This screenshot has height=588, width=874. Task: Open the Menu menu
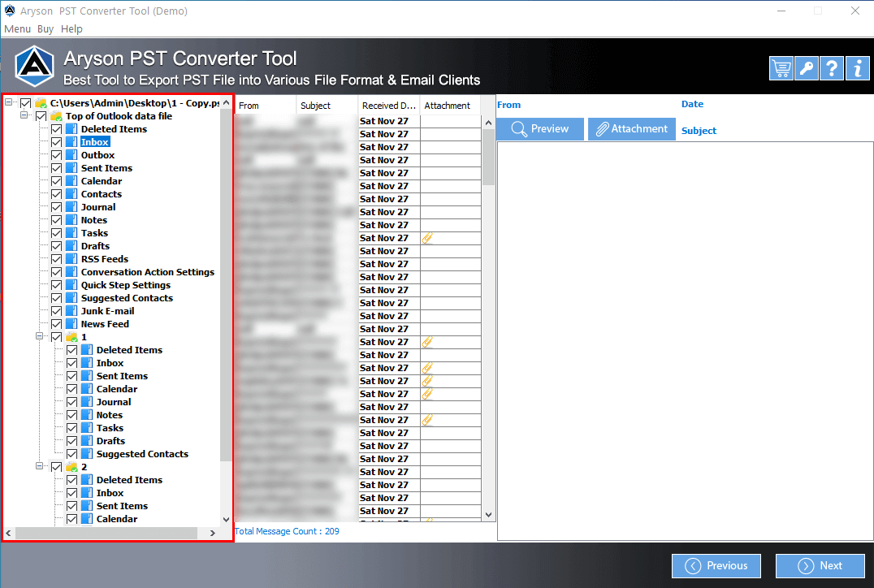[x=17, y=29]
